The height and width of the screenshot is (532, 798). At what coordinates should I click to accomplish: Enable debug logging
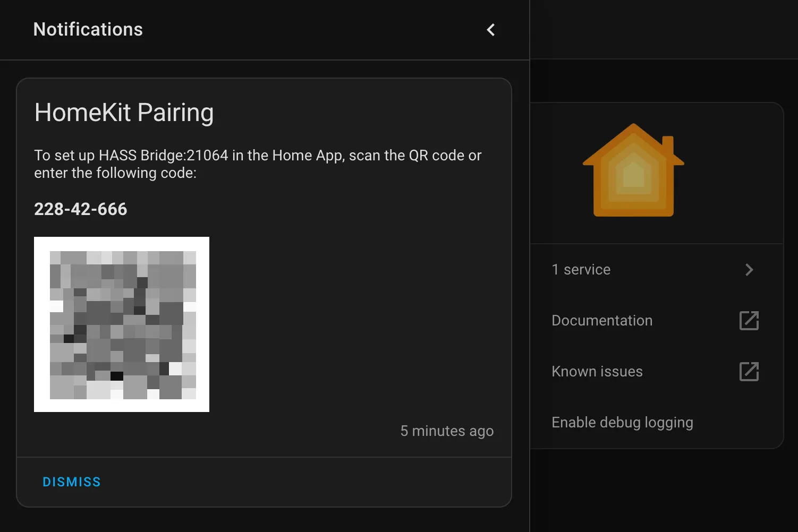(x=657, y=423)
